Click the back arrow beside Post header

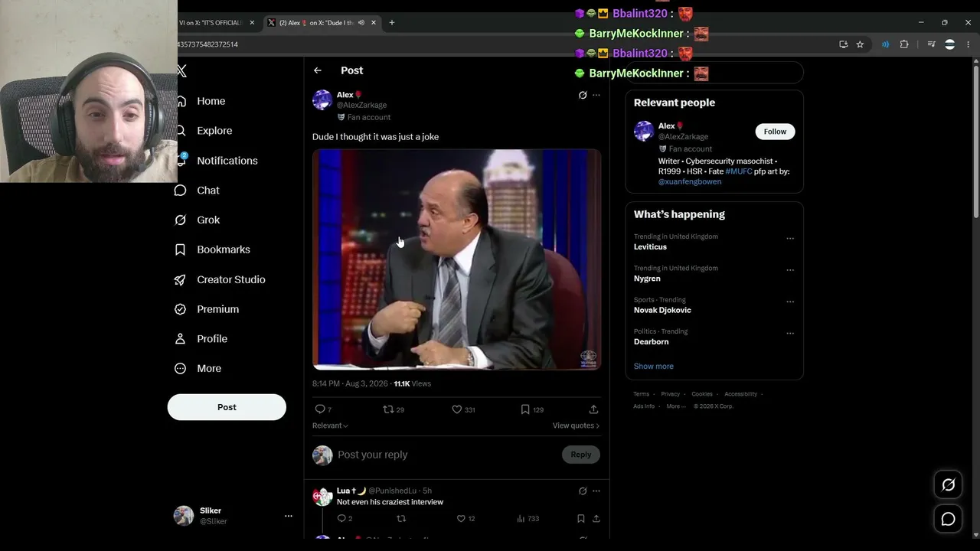coord(318,70)
